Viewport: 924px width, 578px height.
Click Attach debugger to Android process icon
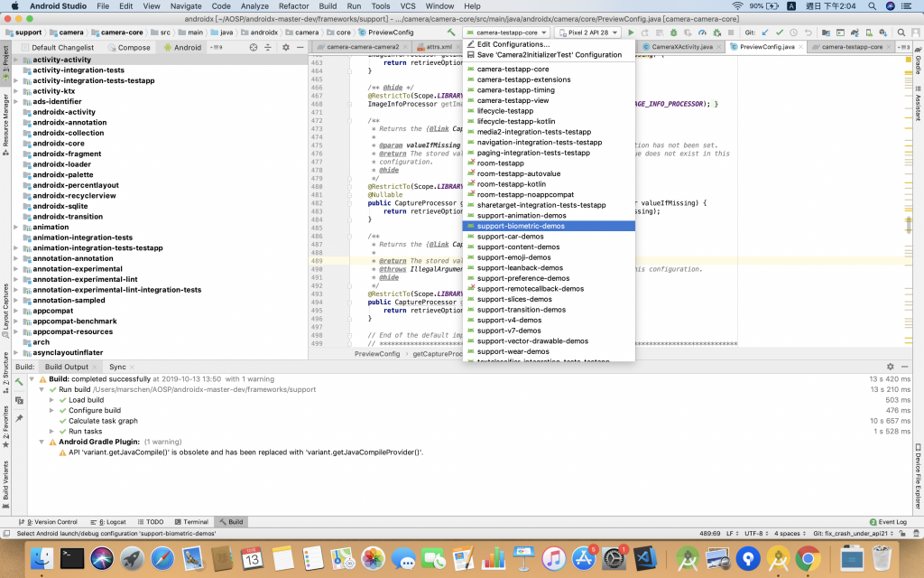716,33
